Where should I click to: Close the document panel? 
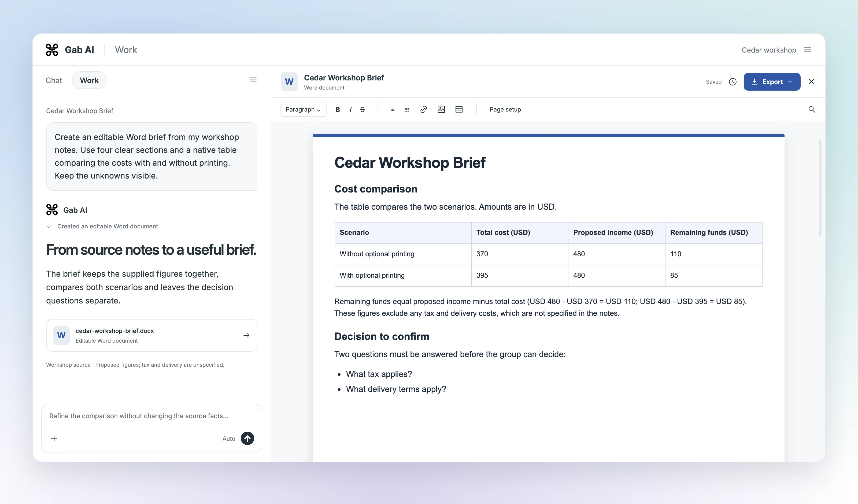click(811, 81)
